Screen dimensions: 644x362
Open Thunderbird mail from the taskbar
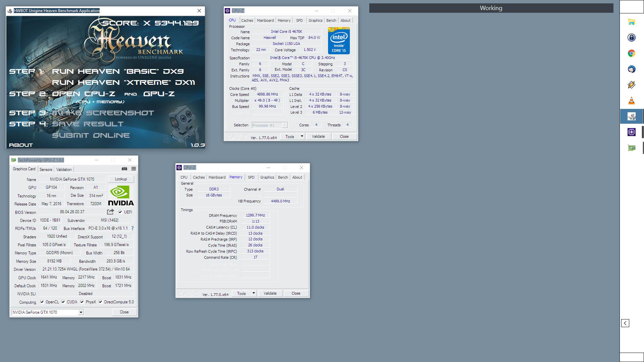point(631,69)
